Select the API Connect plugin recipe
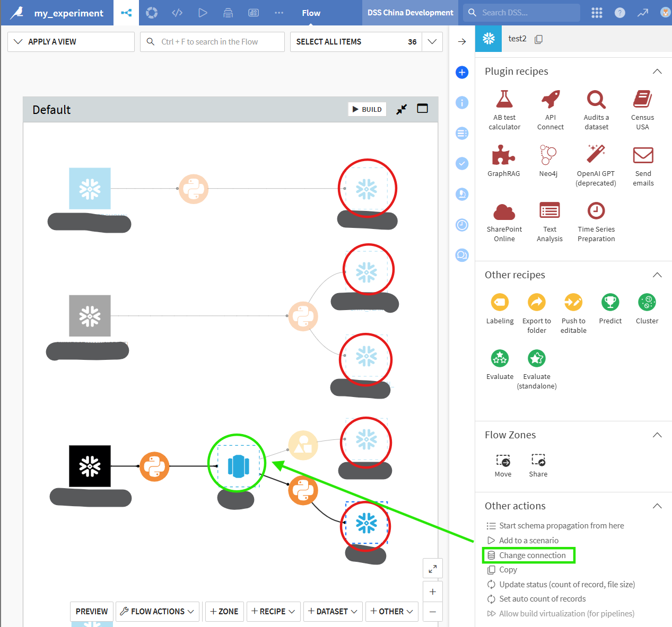The image size is (672, 627). pos(551,110)
